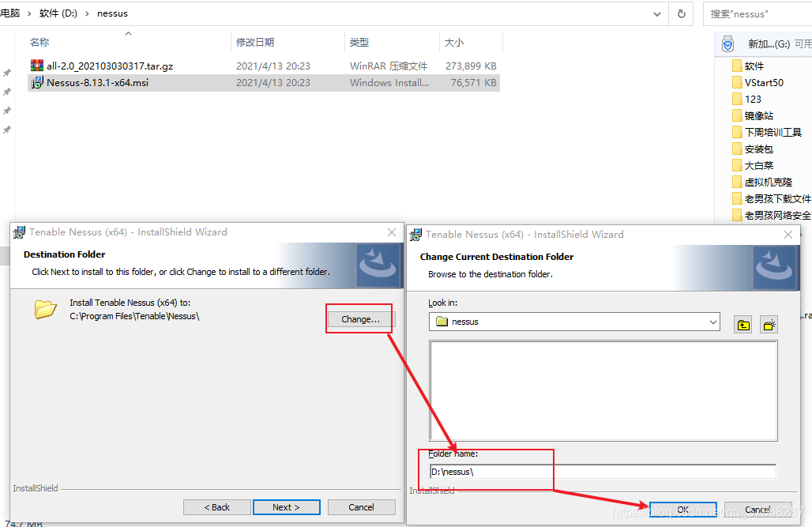Close the Change Current Destination Folder window
Viewport: 812px width, 527px height.
coord(788,235)
